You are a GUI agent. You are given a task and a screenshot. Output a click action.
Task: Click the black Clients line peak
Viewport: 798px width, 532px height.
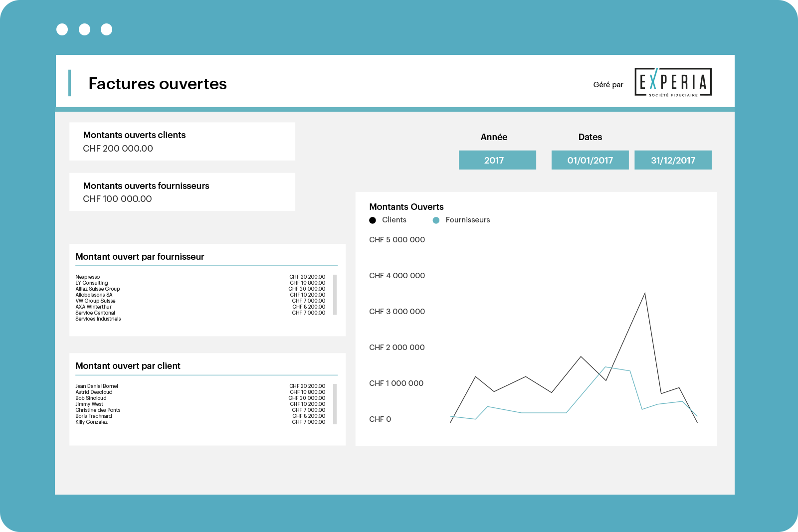645,293
